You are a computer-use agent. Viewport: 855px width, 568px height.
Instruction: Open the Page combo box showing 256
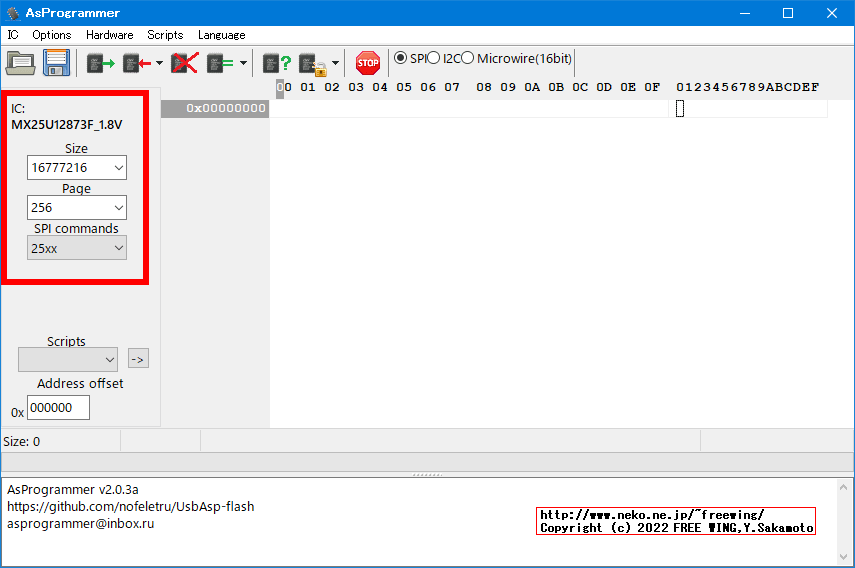tap(77, 208)
